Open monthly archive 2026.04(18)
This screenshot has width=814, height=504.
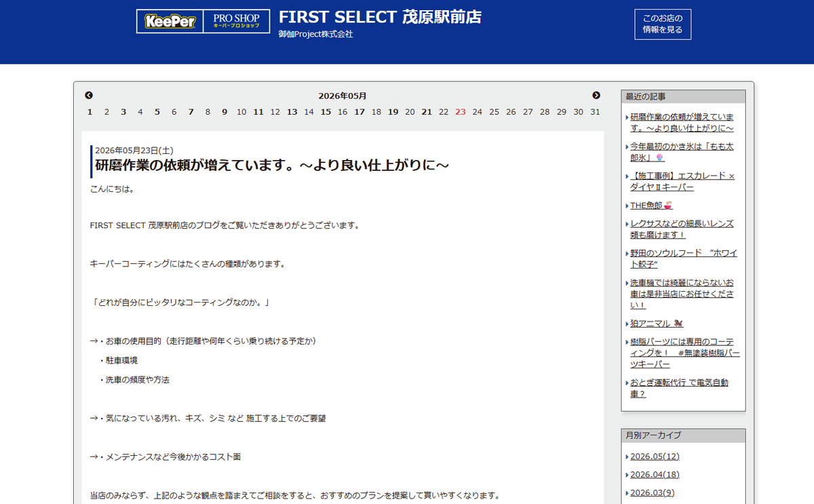pos(655,475)
